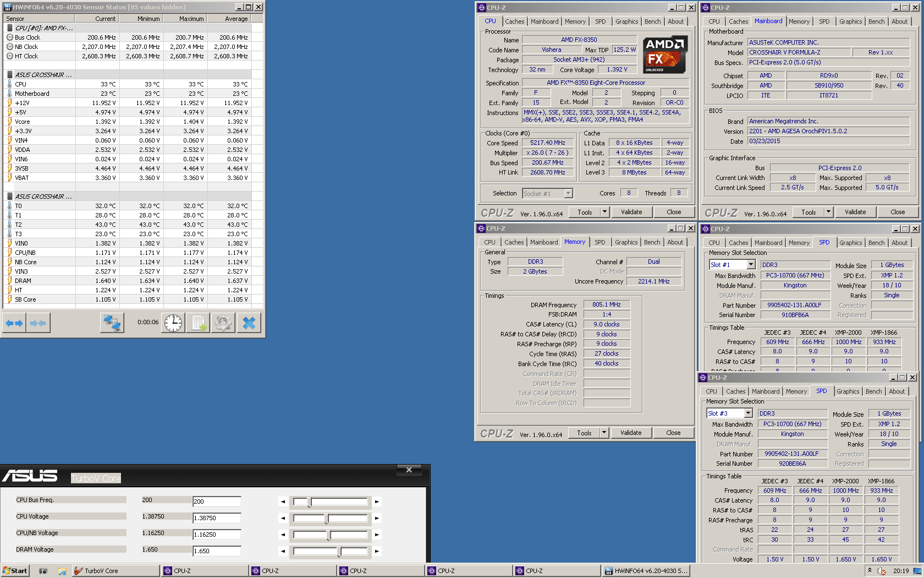Click Tools button in Mainboard CPU-Z window
924x578 pixels.
coord(809,212)
